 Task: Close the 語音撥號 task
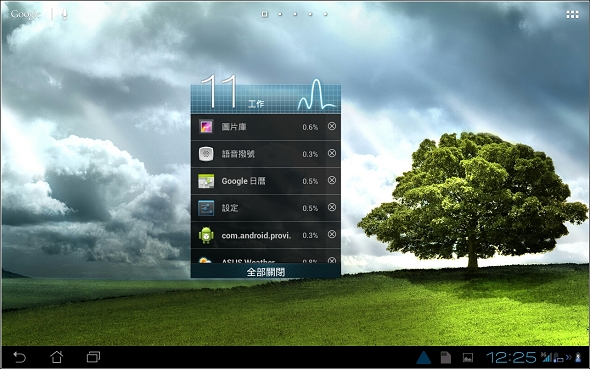click(x=331, y=153)
